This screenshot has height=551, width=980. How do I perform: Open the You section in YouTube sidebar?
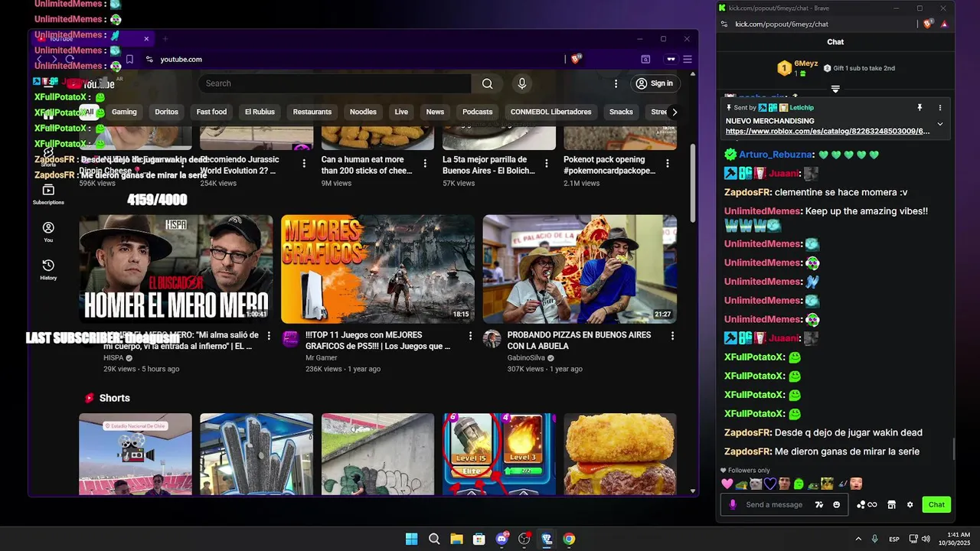click(48, 232)
